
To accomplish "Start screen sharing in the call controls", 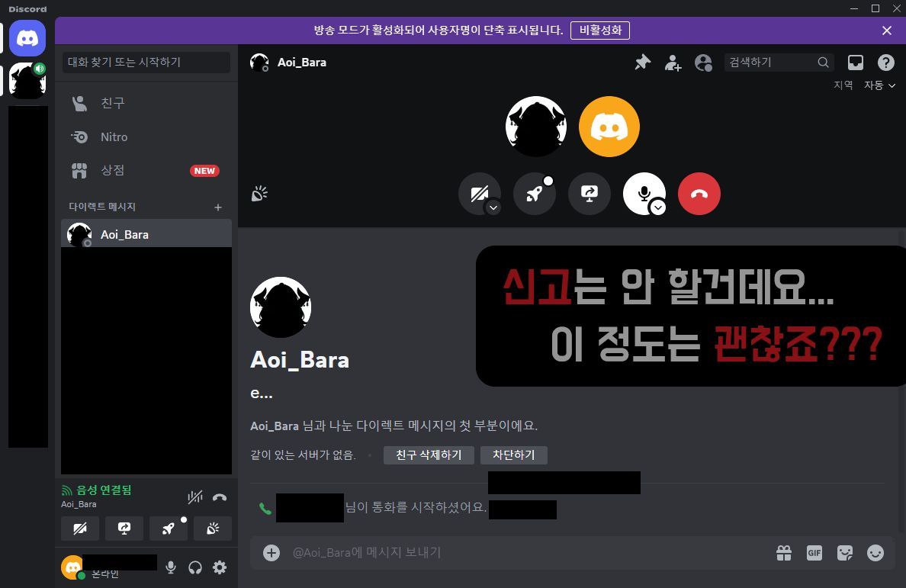I will point(589,194).
